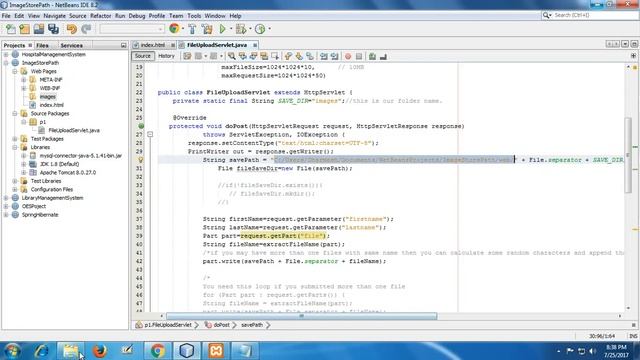Viewport: 640px width, 360px height.
Task: Open the project configuration combo box
Action: pyautogui.click(x=132, y=29)
